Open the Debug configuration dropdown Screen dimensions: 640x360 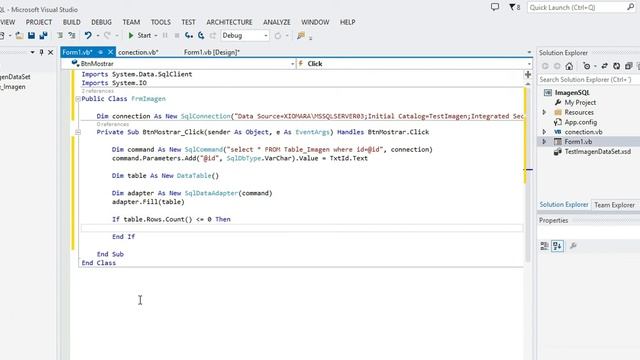pyautogui.click(x=245, y=36)
